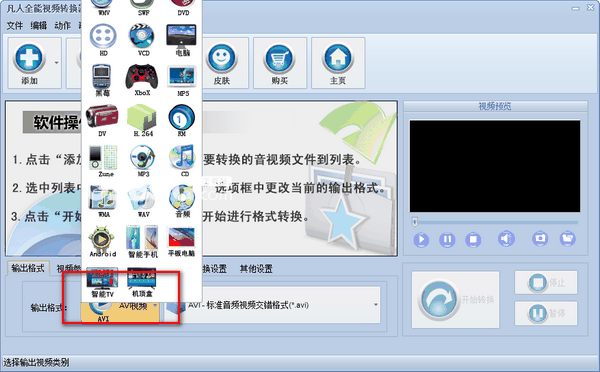Image resolution: width=600 pixels, height=372 pixels.
Task: Stop the video preview playback
Action: click(x=473, y=240)
